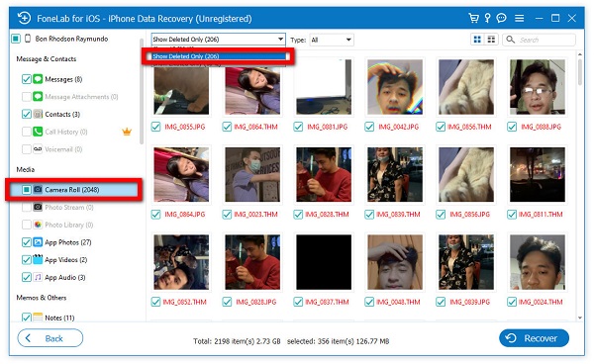Click the Message Attachments icon
The width and height of the screenshot is (594, 364).
tap(38, 97)
